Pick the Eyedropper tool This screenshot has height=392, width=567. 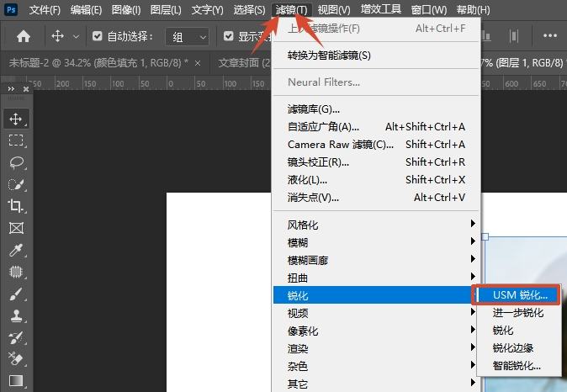click(16, 250)
